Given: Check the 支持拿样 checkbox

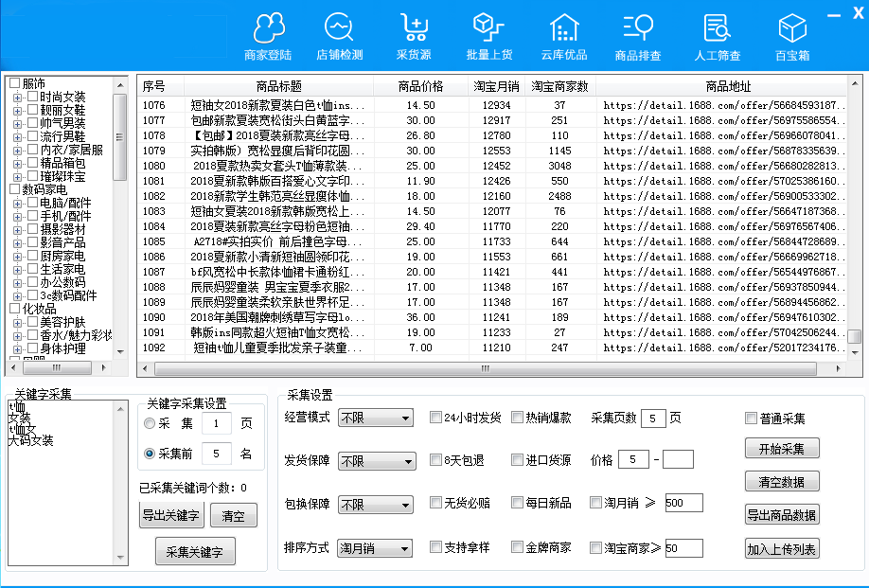Looking at the screenshot, I should tap(435, 547).
